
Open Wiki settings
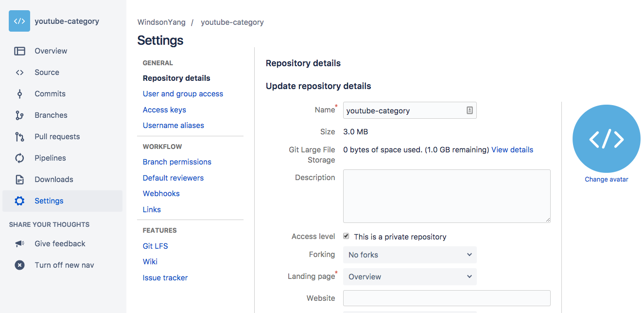[150, 262]
